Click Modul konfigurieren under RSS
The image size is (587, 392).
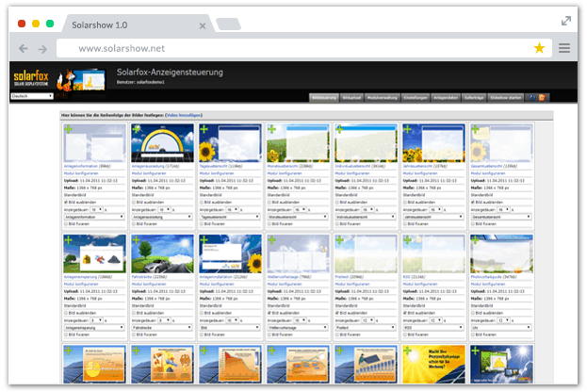pyautogui.click(x=419, y=285)
